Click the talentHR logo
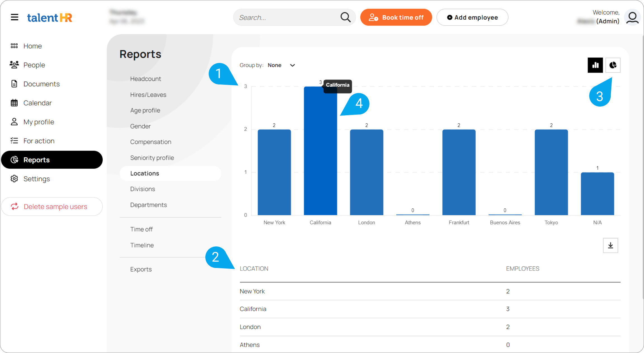Image resolution: width=644 pixels, height=353 pixels. coord(50,18)
